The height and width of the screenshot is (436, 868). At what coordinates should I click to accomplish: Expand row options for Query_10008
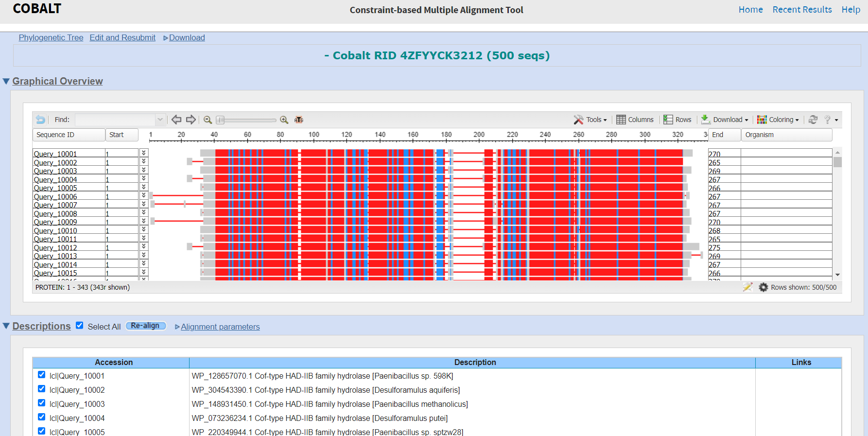point(144,212)
